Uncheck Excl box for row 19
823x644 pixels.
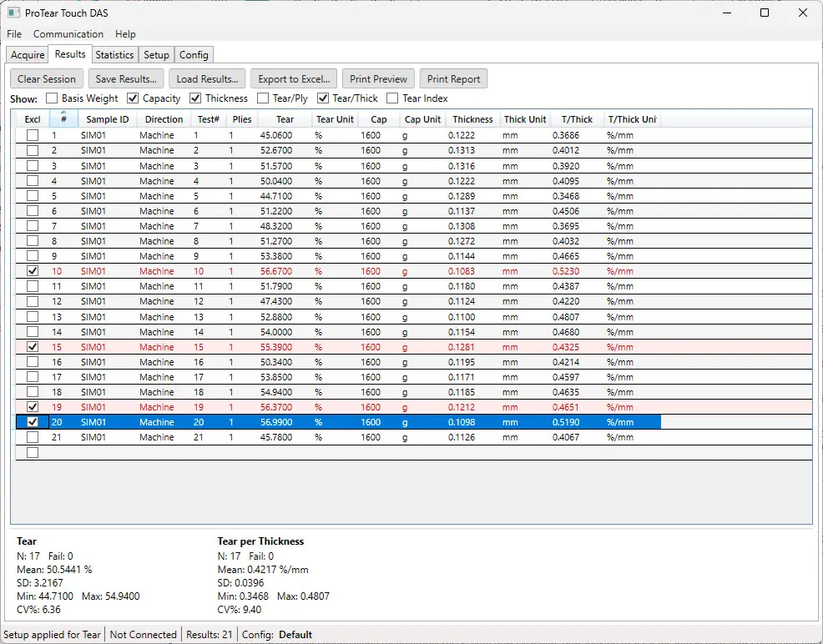point(33,407)
